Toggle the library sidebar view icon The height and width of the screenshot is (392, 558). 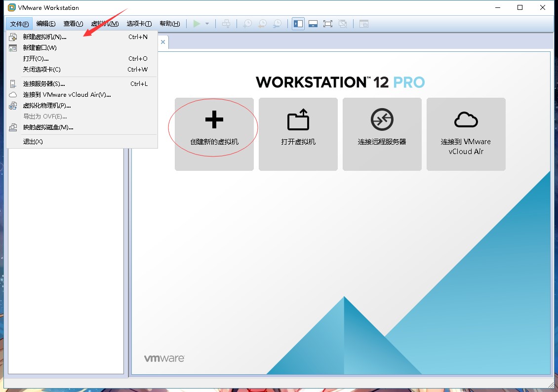pos(298,24)
